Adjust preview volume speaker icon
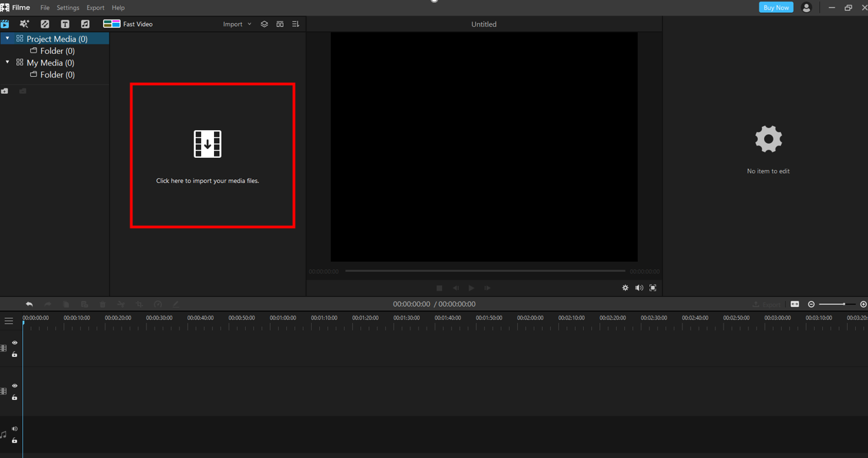Screen dimensions: 868x458 [639, 288]
